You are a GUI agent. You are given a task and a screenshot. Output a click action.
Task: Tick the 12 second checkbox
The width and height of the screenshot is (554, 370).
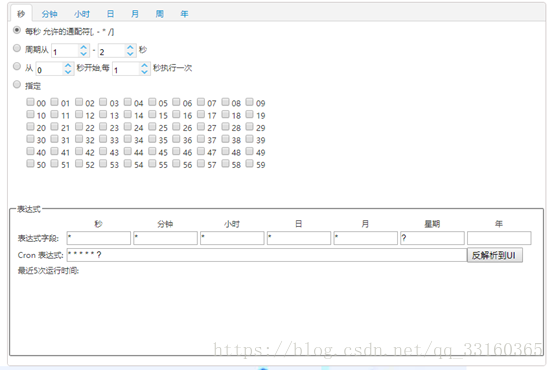pos(79,114)
